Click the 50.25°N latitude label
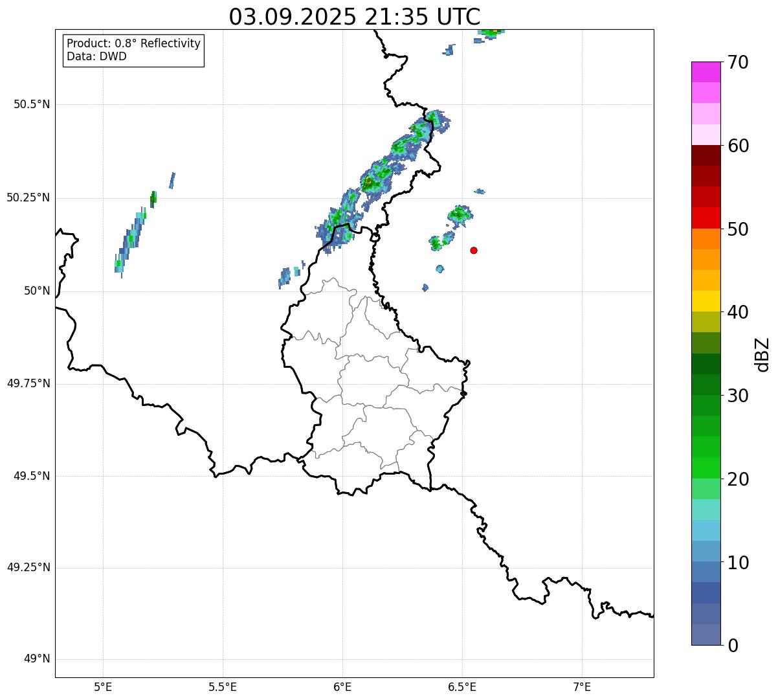The height and width of the screenshot is (700, 778). coord(28,198)
